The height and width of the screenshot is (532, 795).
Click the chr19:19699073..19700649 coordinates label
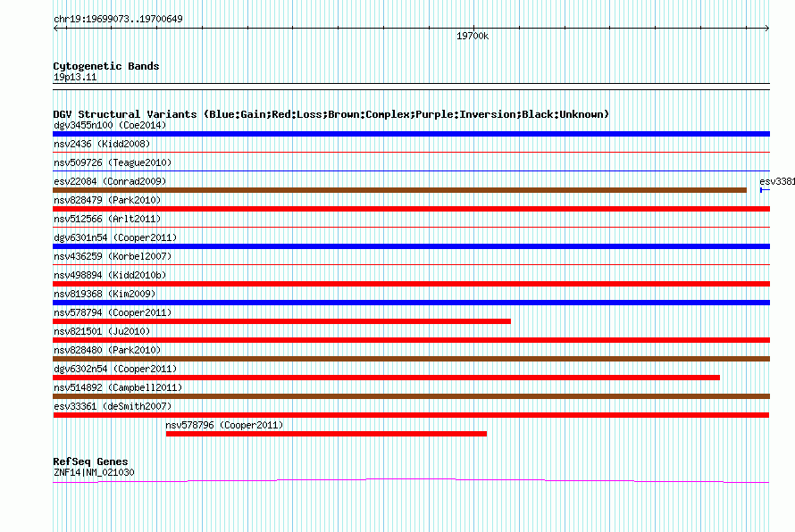118,19
